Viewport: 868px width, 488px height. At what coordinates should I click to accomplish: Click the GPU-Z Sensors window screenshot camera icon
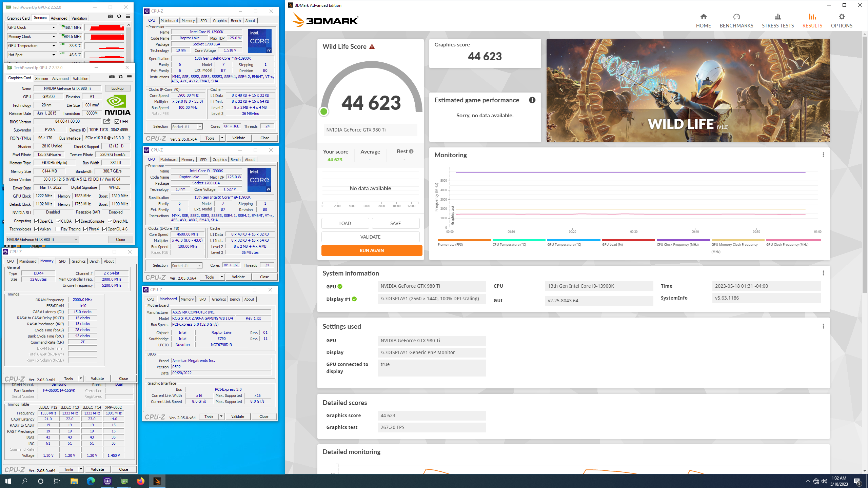[111, 16]
